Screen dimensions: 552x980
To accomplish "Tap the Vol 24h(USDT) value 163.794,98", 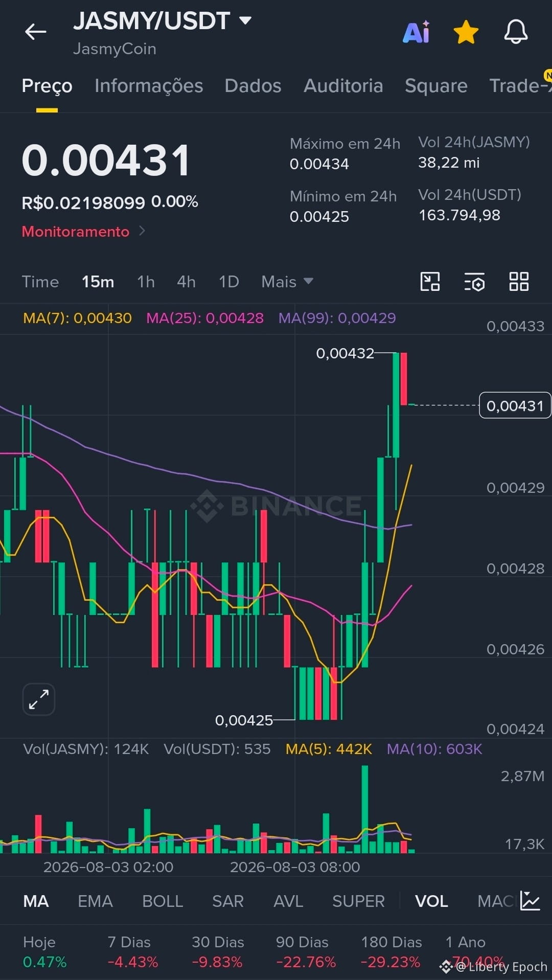I will tap(459, 215).
